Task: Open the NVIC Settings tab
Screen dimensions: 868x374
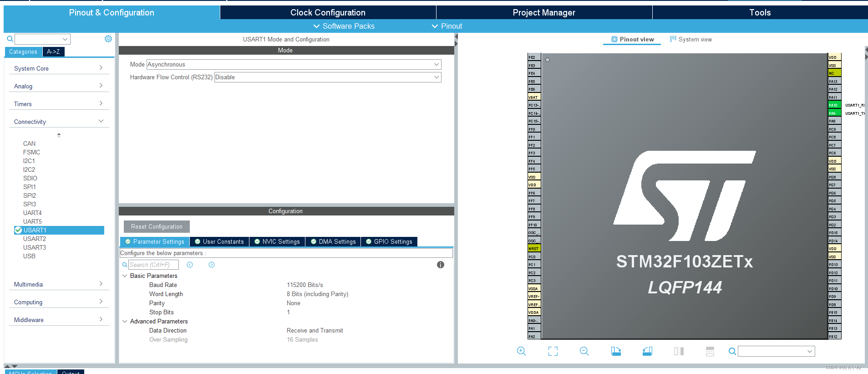Action: pos(277,242)
